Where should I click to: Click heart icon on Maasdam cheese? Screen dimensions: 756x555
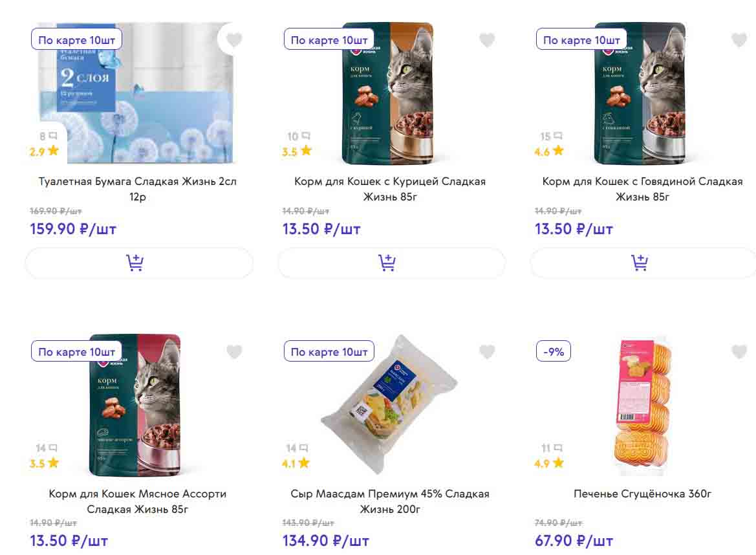coord(487,352)
